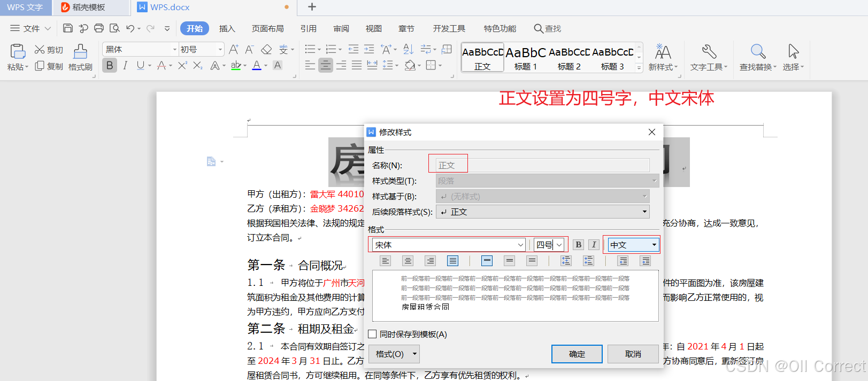Check 同时保存到模板 checkbox
Image resolution: width=868 pixels, height=381 pixels.
tap(373, 334)
